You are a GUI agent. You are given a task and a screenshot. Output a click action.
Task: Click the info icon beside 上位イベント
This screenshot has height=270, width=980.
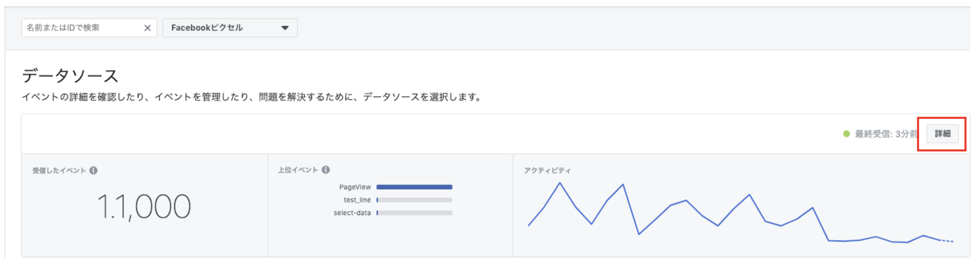pyautogui.click(x=326, y=170)
